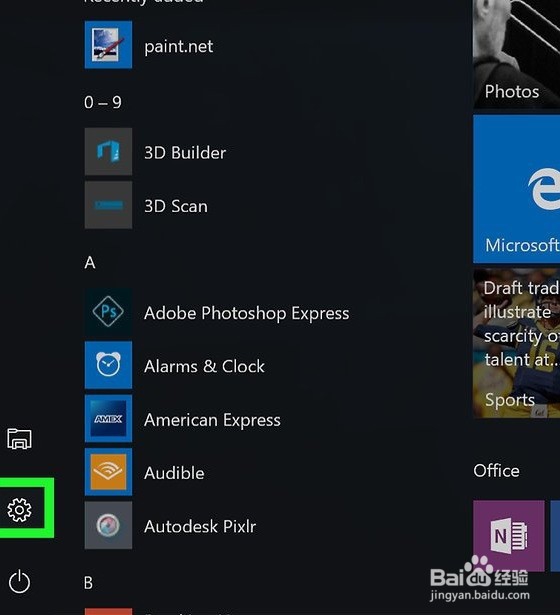Screen dimensions: 560x615
Task: Open the 3D Scan icon
Action: point(108,205)
